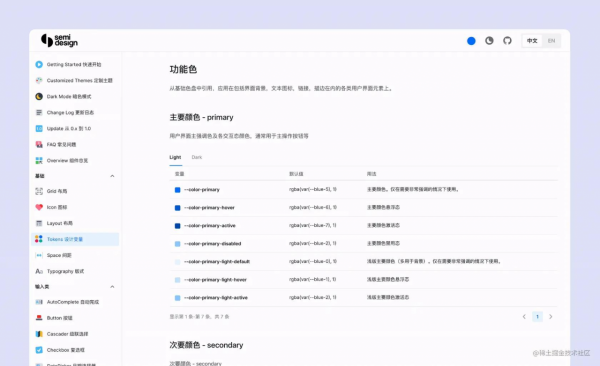Open Update 0.x to 1.0 sidebar item

(x=75, y=129)
